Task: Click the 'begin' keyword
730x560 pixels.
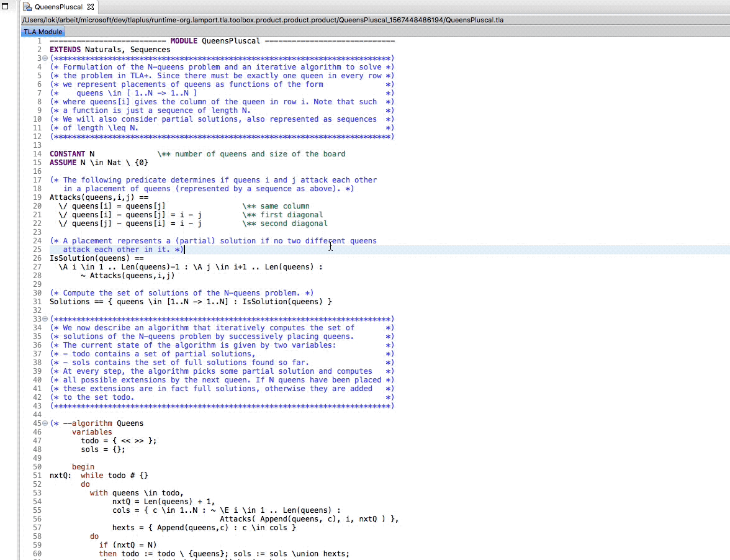Action: [x=83, y=467]
